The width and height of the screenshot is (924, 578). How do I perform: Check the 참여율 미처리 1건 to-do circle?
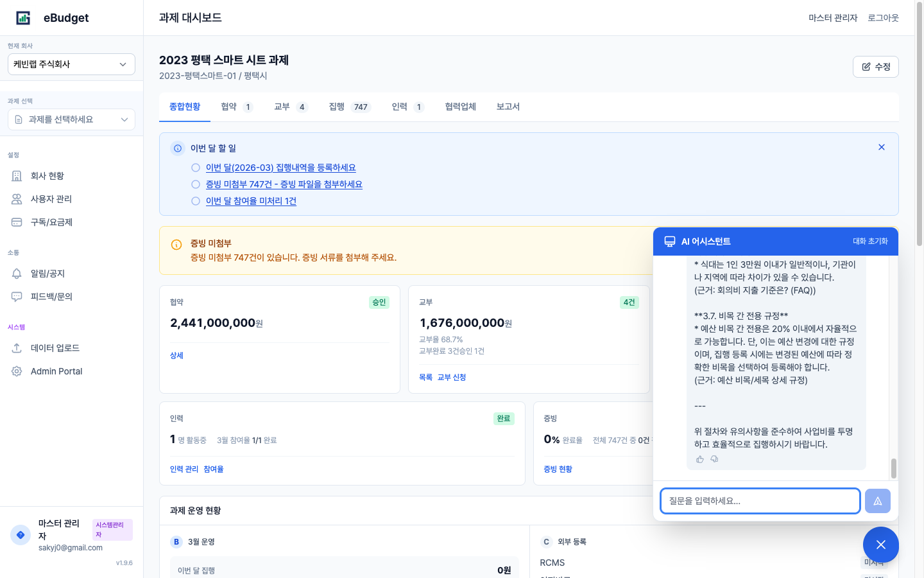tap(195, 200)
